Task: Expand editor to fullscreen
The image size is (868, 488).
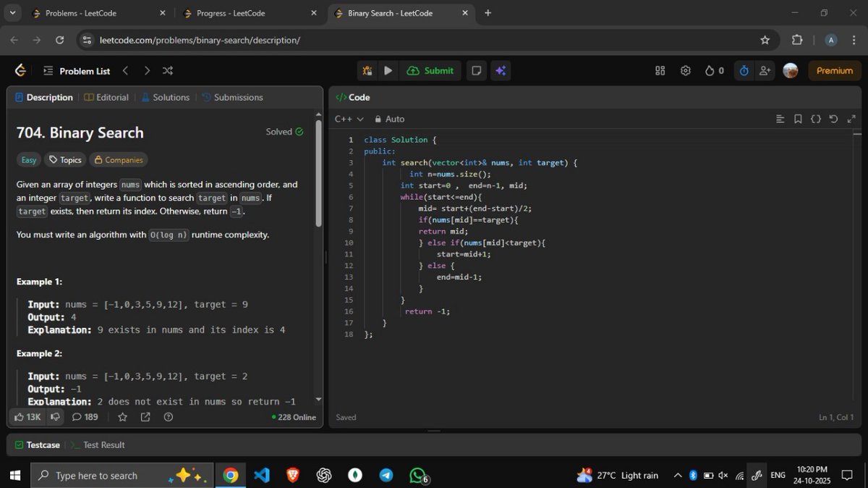Action: pos(851,119)
